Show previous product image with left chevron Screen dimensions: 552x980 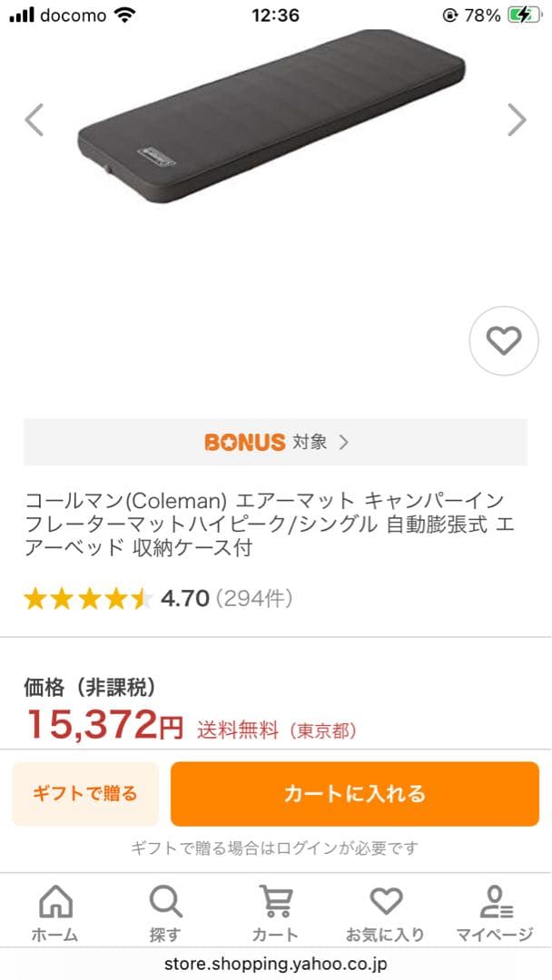click(x=34, y=119)
